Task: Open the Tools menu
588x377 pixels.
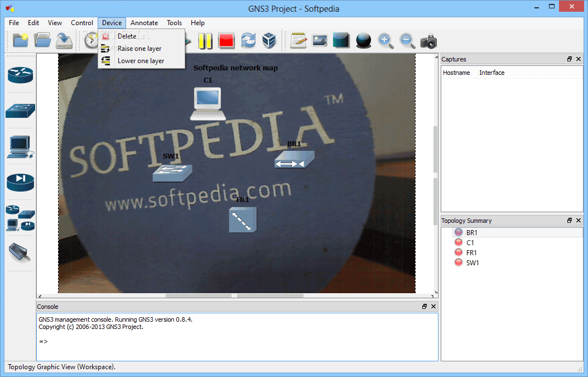Action: (x=175, y=23)
